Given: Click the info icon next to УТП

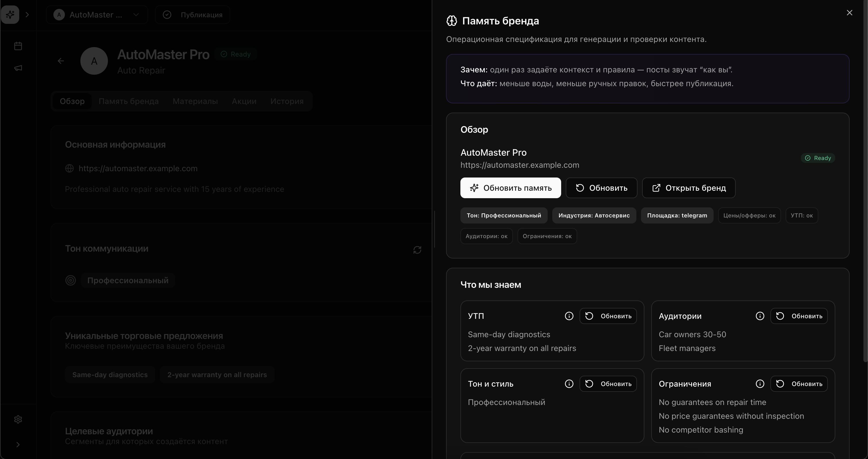Looking at the screenshot, I should 569,316.
